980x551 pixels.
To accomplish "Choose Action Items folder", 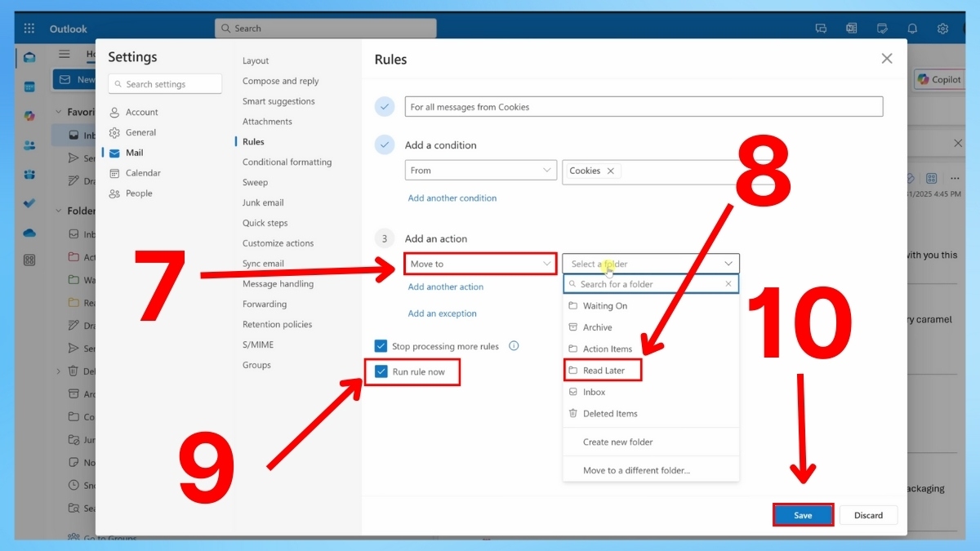I will tap(651, 349).
